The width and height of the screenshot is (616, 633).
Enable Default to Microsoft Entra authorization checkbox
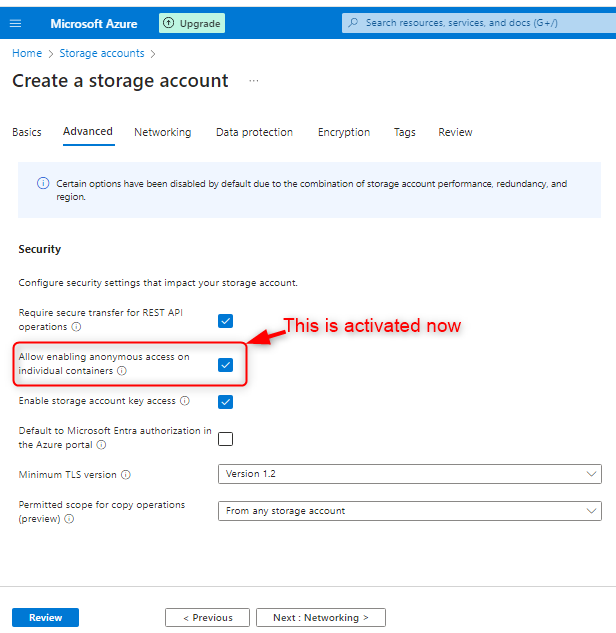tap(226, 438)
